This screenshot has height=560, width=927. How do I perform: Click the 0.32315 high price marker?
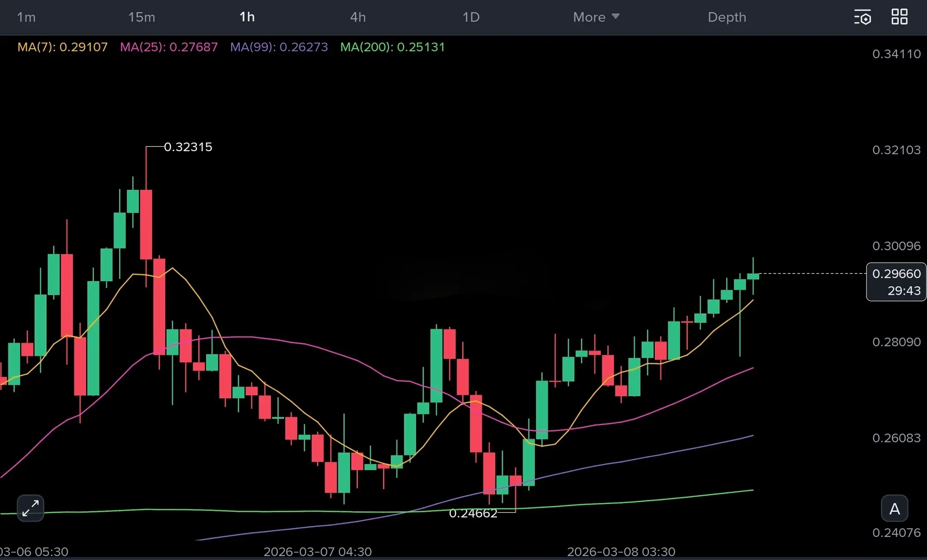coord(188,147)
